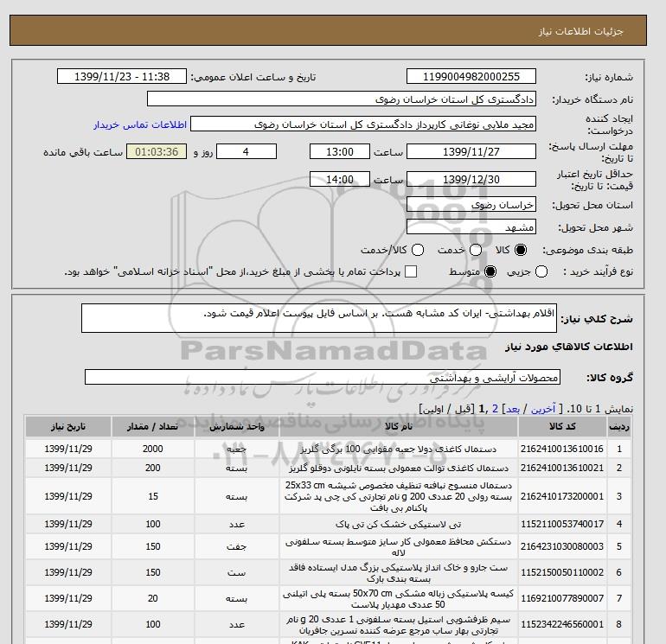Click the quantity cell 15
Image resolution: width=666 pixels, height=644 pixels.
coord(153,496)
